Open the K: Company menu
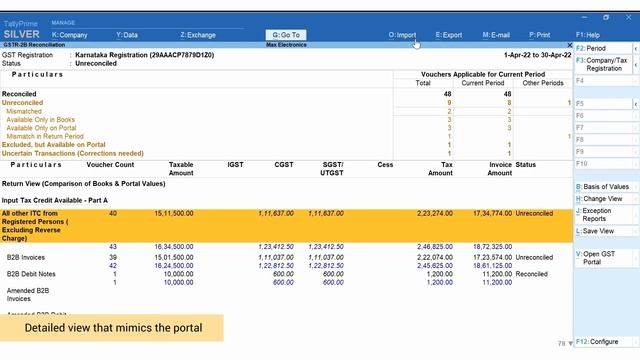 69,35
